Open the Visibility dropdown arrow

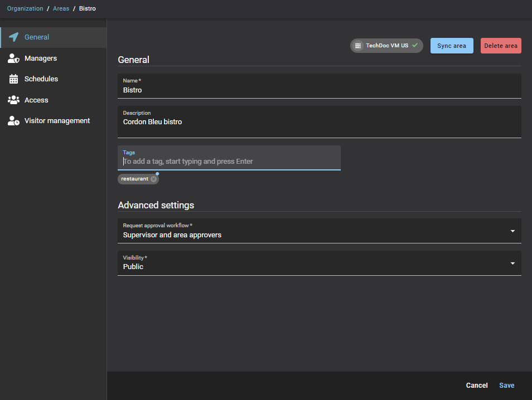512,264
